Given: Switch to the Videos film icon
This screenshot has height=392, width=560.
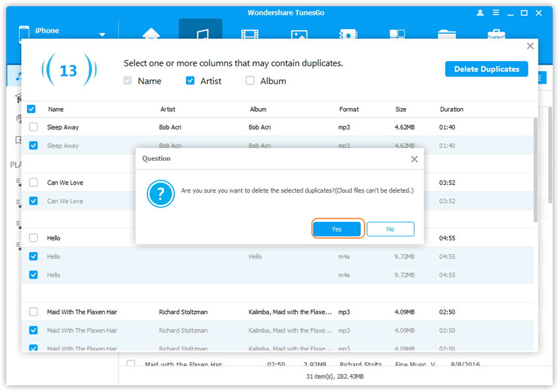Looking at the screenshot, I should pyautogui.click(x=250, y=33).
